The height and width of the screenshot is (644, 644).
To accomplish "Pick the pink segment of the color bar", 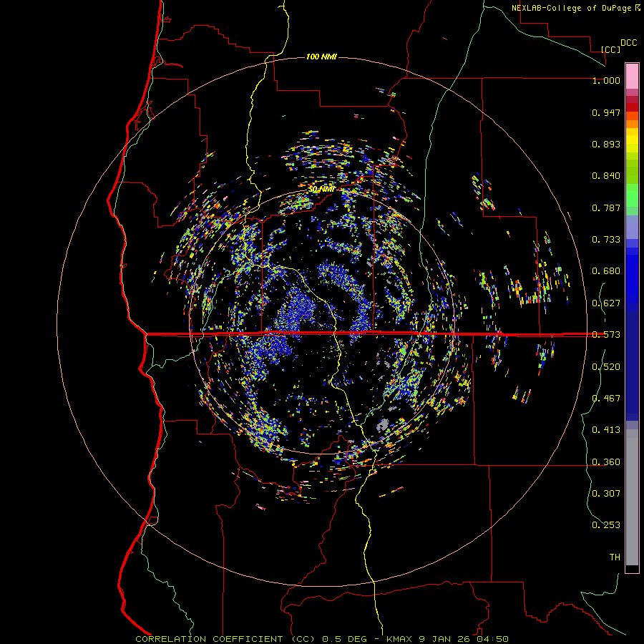I will [x=632, y=76].
